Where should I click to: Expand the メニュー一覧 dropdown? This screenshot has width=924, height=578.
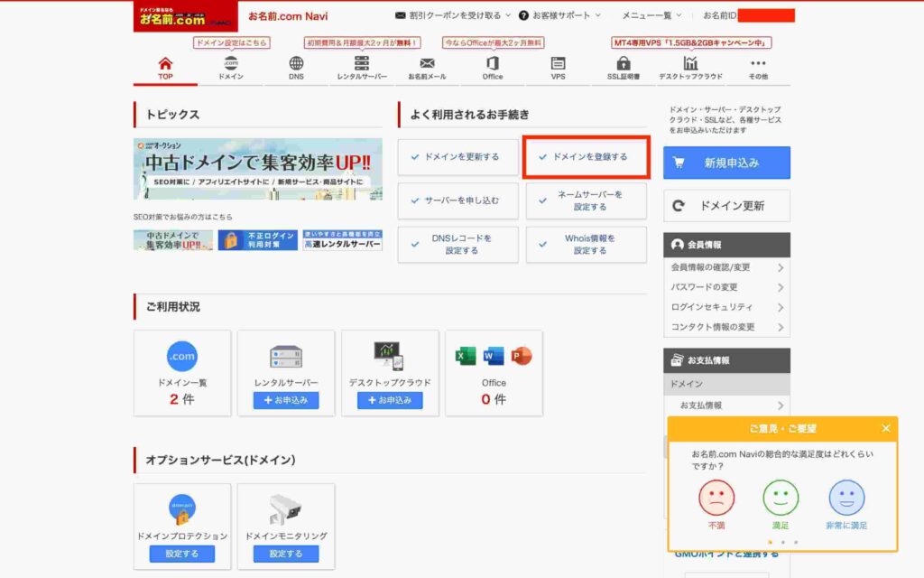651,15
